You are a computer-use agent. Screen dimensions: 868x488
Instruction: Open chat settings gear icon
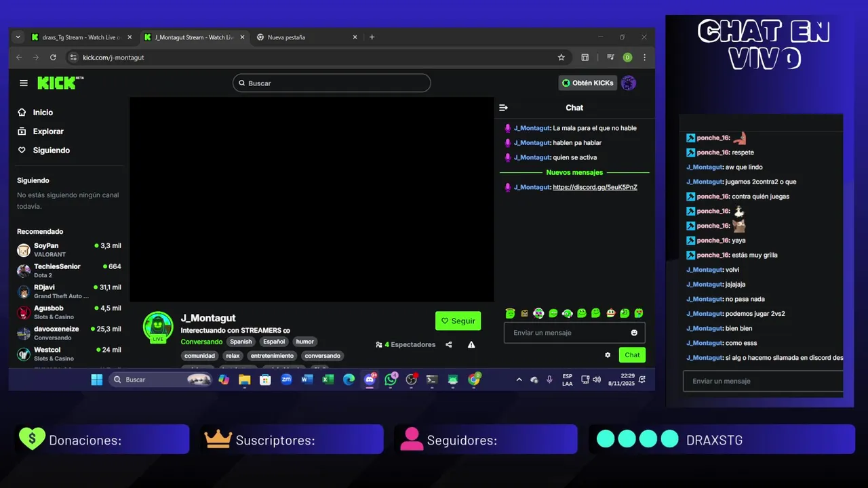click(x=608, y=354)
